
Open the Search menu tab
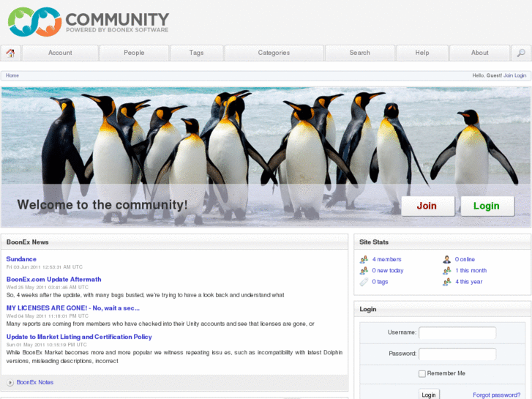point(360,53)
